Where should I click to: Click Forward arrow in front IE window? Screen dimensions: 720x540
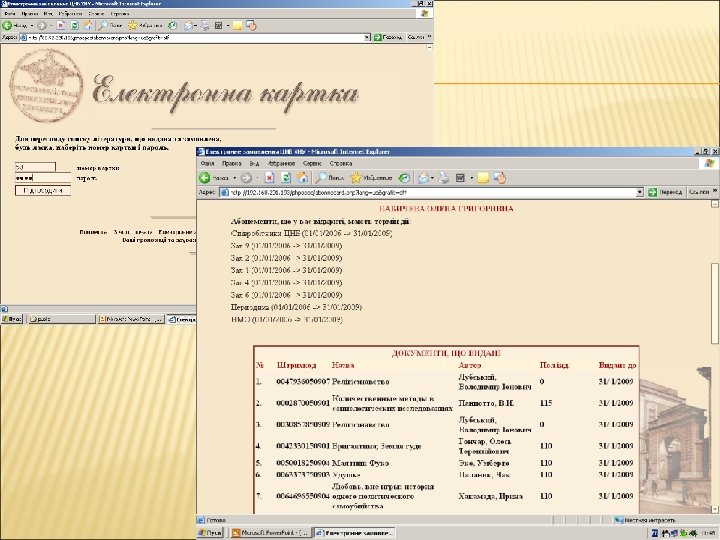247,178
